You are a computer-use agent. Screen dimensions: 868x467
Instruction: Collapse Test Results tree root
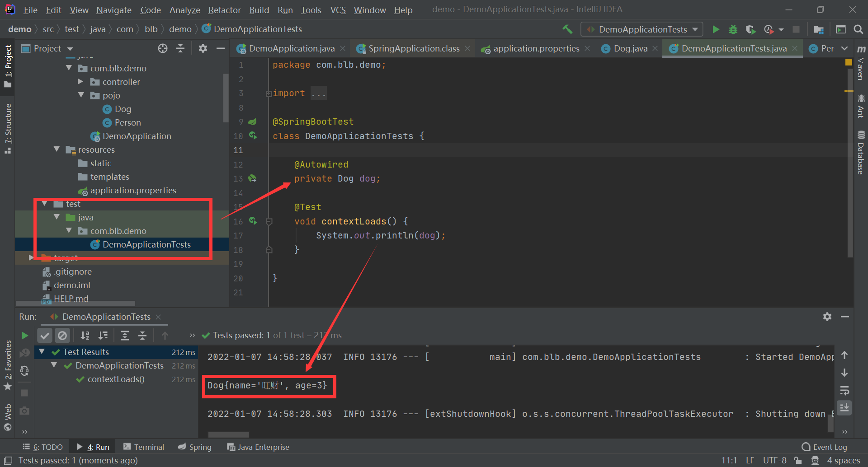pyautogui.click(x=42, y=351)
